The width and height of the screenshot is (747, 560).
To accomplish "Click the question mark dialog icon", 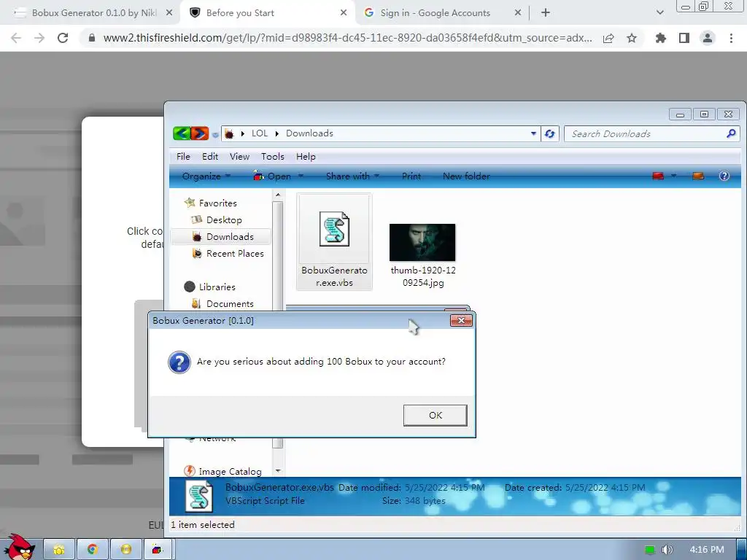I will coord(179,362).
